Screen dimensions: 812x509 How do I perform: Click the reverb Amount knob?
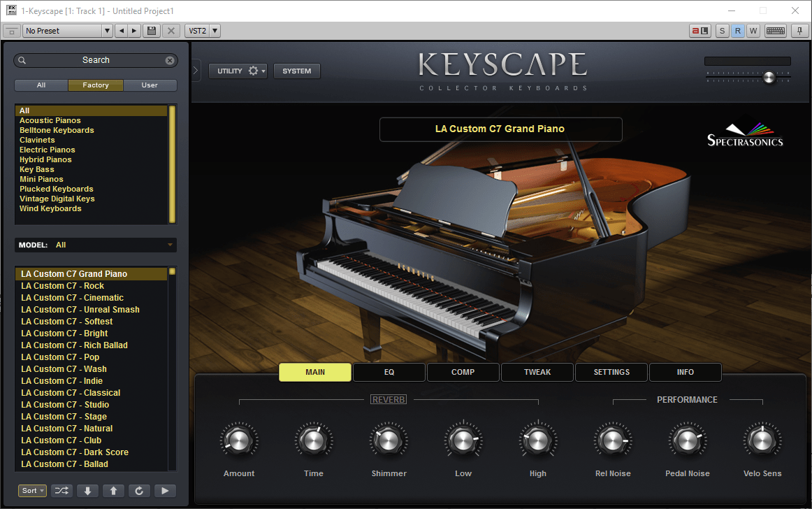coord(239,441)
